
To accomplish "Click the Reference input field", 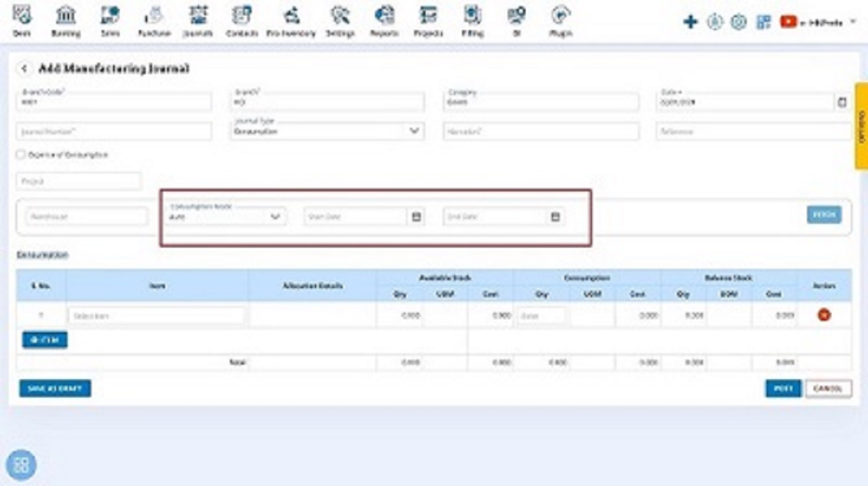I will point(754,131).
